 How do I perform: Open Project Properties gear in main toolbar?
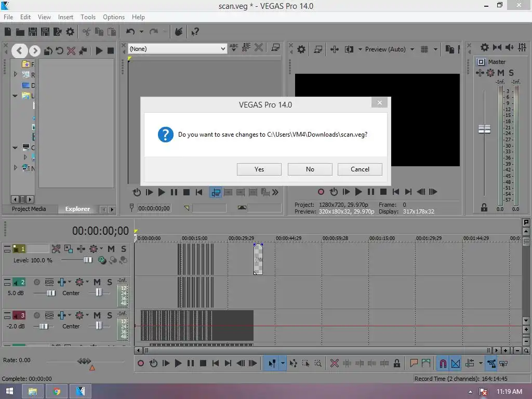pos(70,32)
